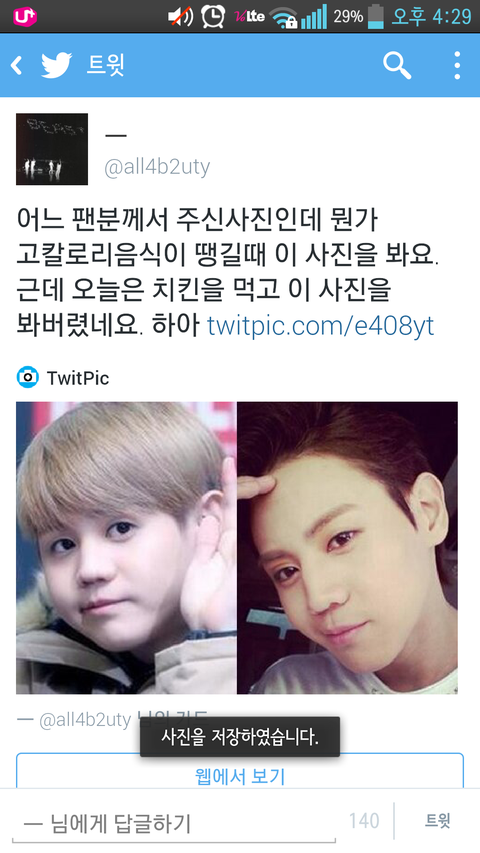Viewport: 480px width, 853px height.
Task: Open search with magnifier icon
Action: 397,66
